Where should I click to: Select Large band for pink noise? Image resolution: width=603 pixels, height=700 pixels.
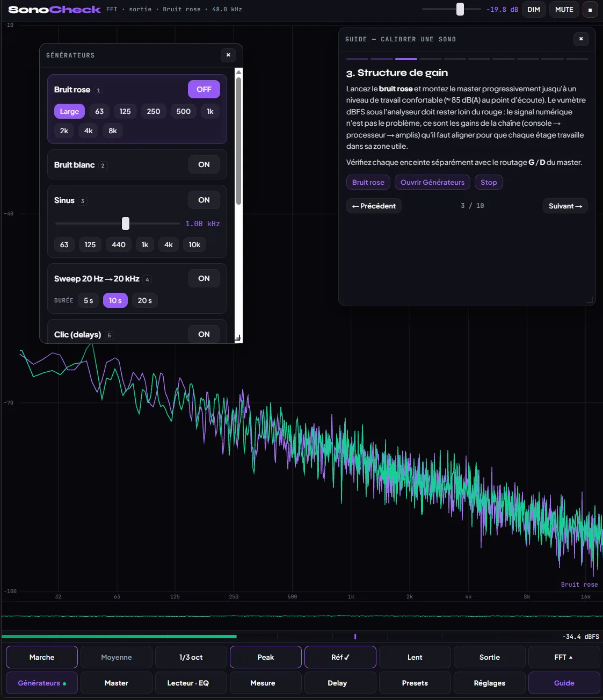(69, 111)
